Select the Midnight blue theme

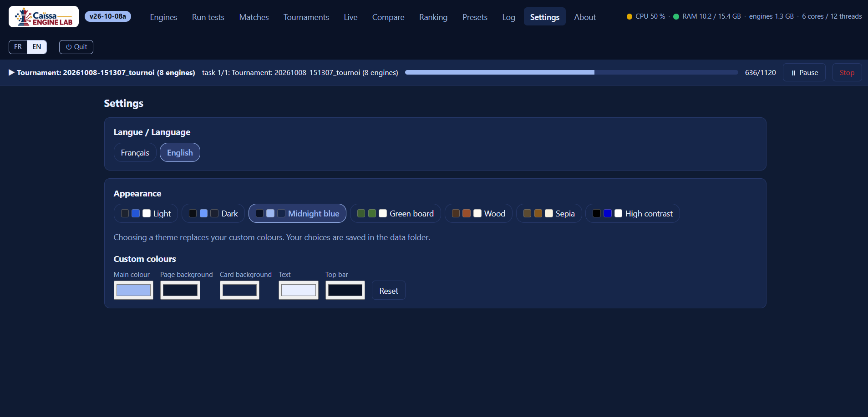[x=297, y=213]
